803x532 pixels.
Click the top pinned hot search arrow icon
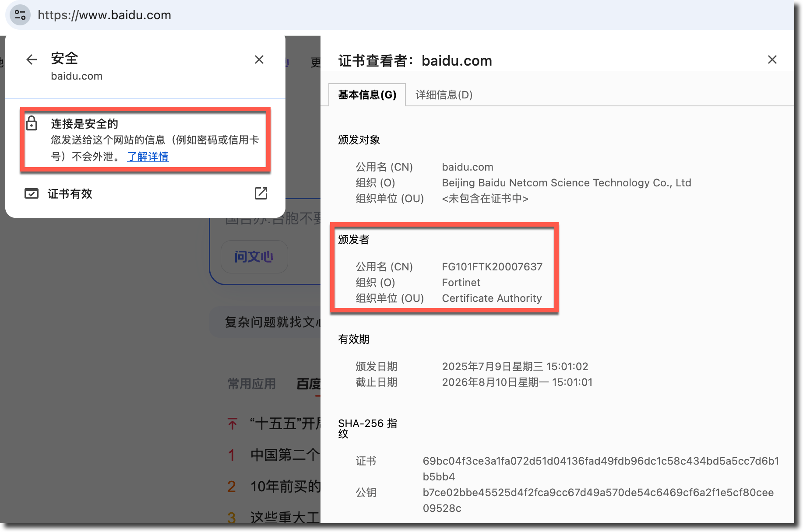click(232, 423)
